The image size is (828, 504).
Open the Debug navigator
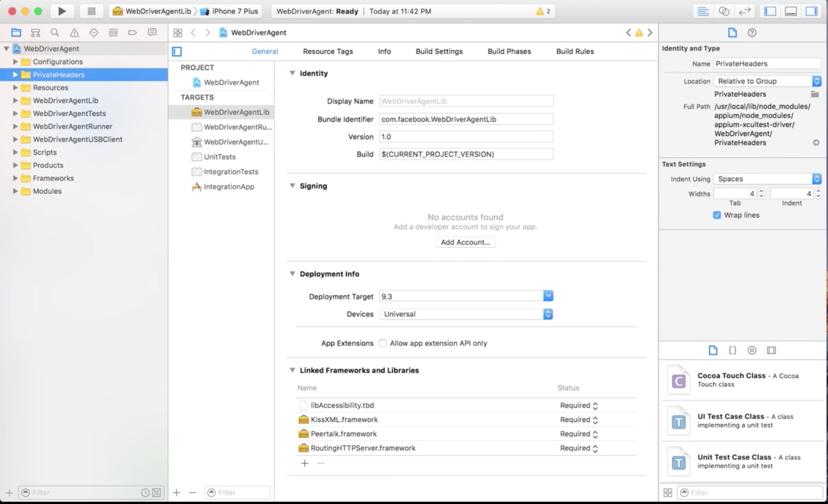(113, 32)
